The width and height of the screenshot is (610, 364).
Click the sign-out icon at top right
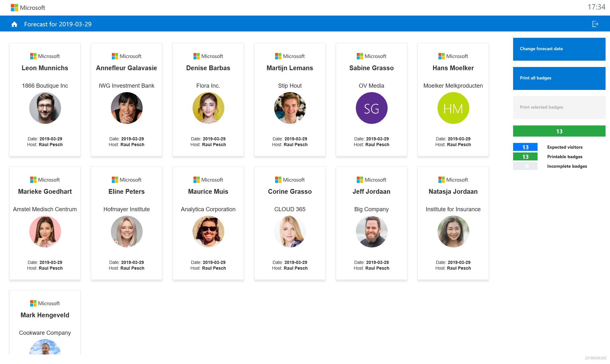595,24
